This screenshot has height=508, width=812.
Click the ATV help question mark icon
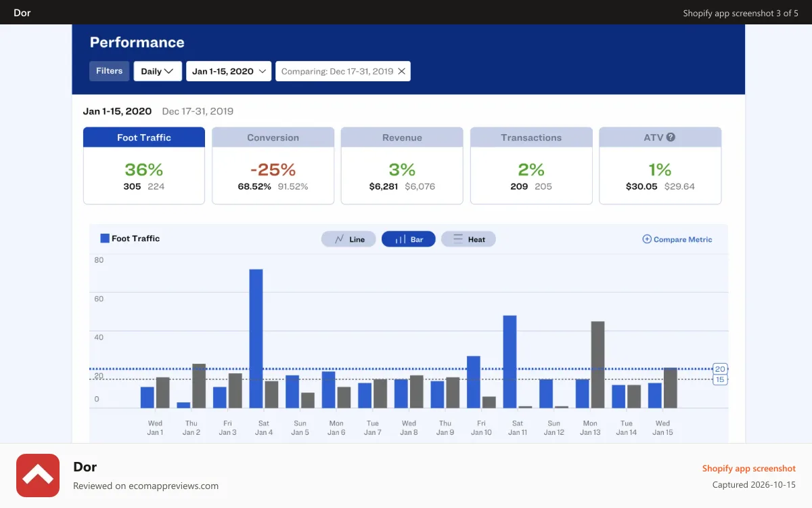click(x=671, y=137)
